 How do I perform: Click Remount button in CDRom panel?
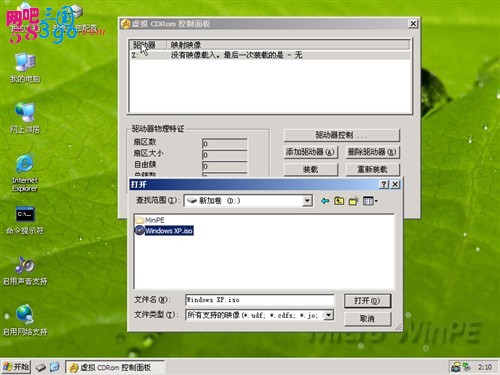pyautogui.click(x=372, y=169)
